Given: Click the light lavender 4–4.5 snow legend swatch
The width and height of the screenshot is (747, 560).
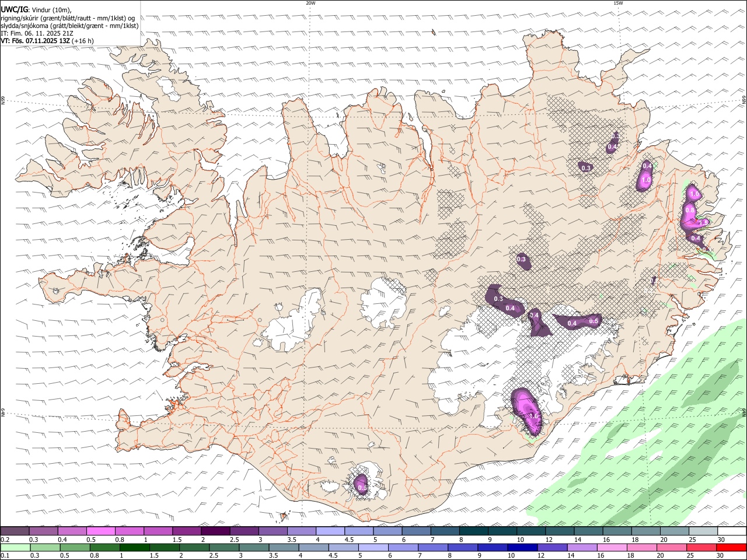Looking at the screenshot, I should (x=330, y=531).
